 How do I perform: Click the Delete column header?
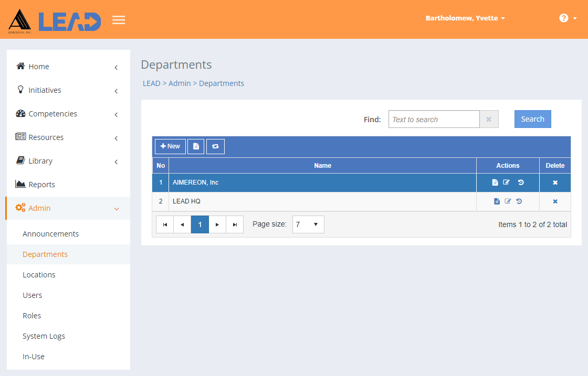(555, 166)
